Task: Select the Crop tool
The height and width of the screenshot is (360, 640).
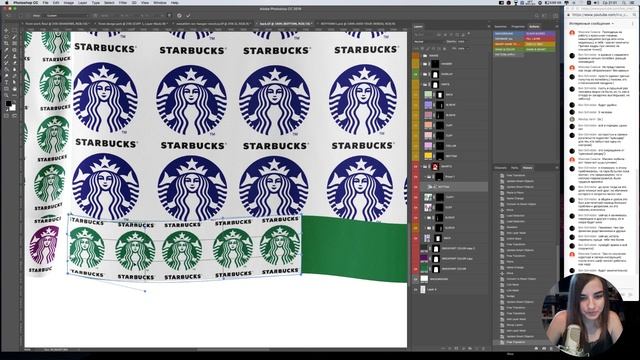Action: point(6,43)
